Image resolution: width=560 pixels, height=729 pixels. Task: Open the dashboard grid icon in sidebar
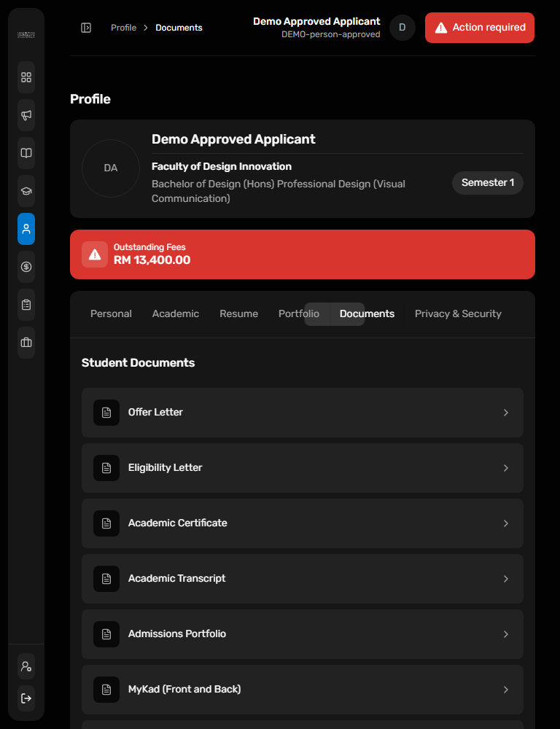tap(26, 77)
